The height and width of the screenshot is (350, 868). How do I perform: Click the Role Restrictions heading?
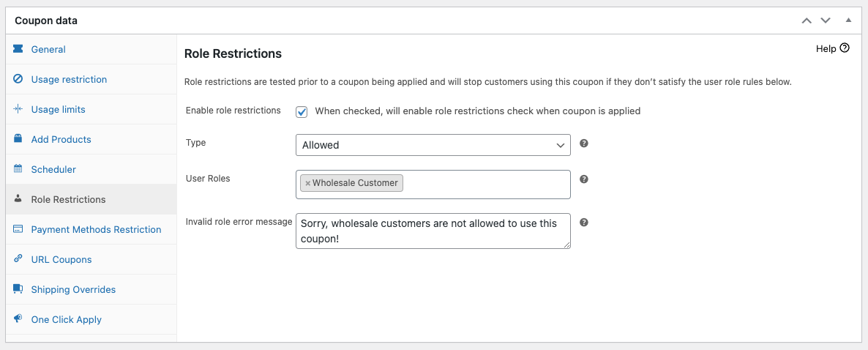(x=233, y=53)
